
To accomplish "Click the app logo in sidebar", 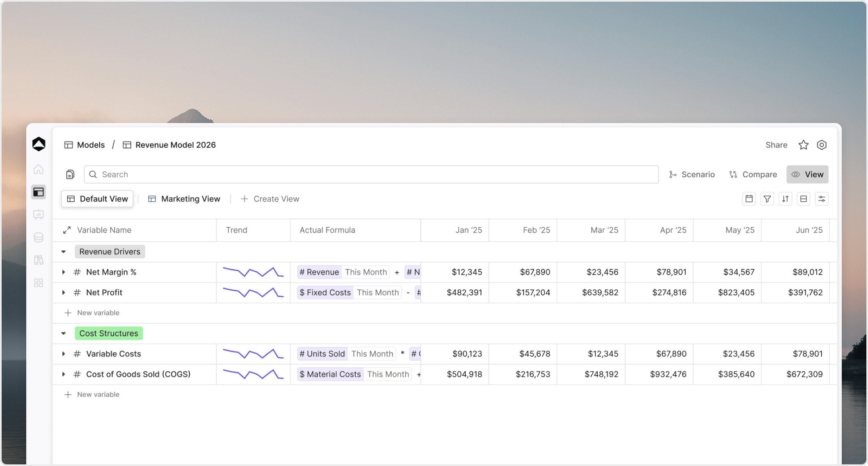I will (x=39, y=144).
